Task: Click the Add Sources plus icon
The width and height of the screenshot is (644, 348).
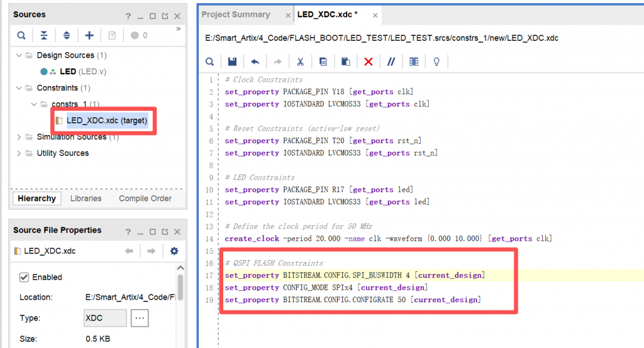Action: tap(89, 35)
